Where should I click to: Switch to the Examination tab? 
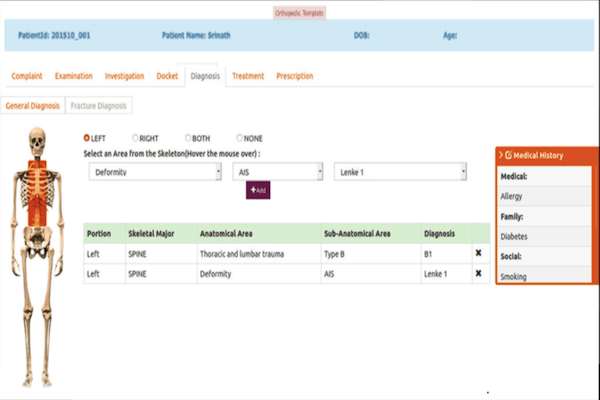click(73, 76)
